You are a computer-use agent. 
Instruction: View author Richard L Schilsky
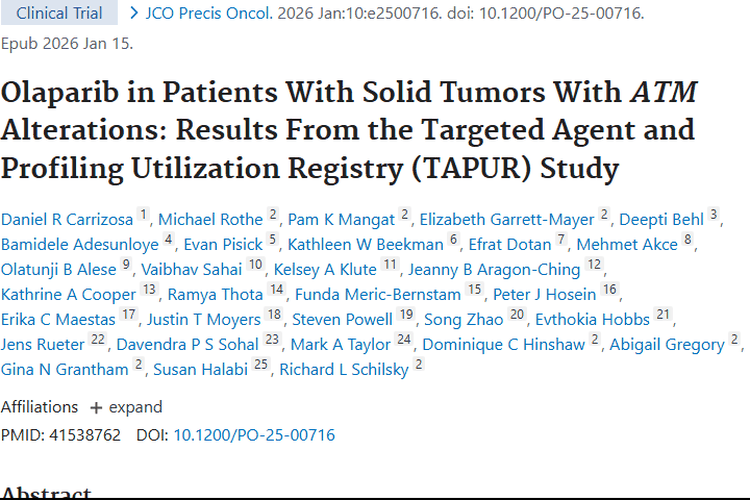pyautogui.click(x=343, y=369)
